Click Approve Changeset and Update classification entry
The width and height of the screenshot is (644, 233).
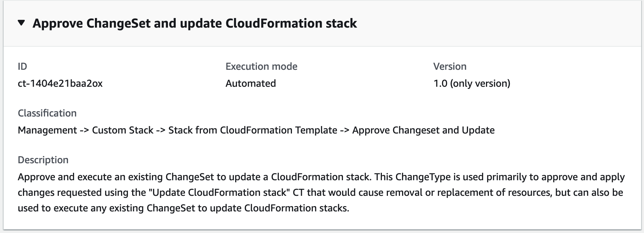(x=423, y=130)
